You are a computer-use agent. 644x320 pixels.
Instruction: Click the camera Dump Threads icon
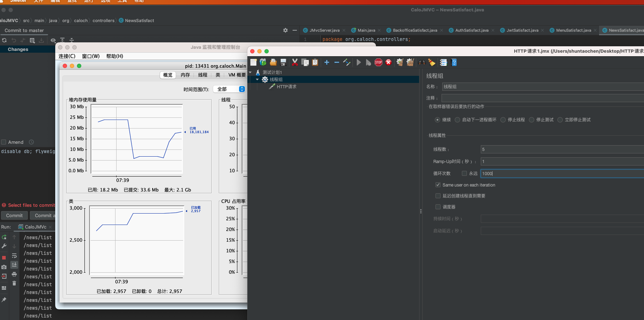point(4,267)
